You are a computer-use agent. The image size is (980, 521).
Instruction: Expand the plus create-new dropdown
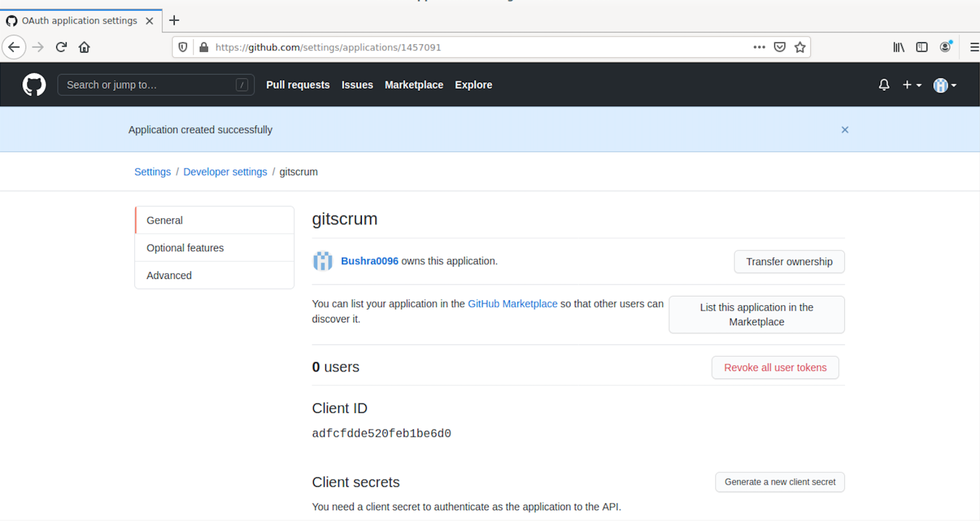[x=911, y=85]
